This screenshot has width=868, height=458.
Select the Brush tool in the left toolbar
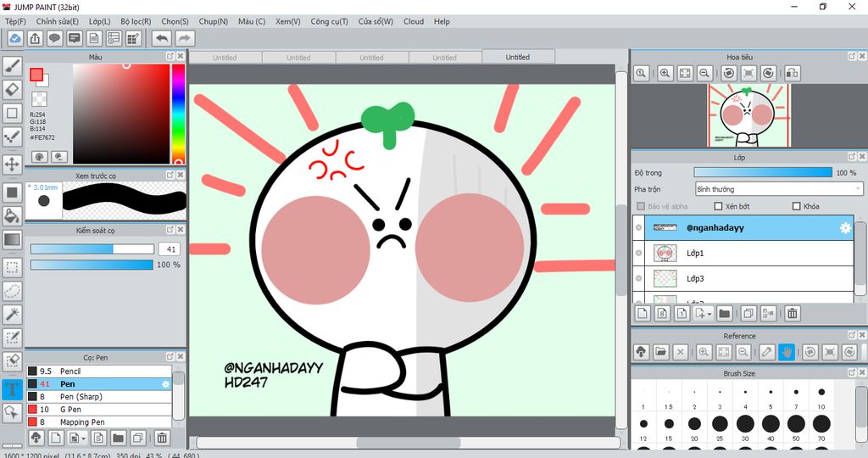pos(12,66)
